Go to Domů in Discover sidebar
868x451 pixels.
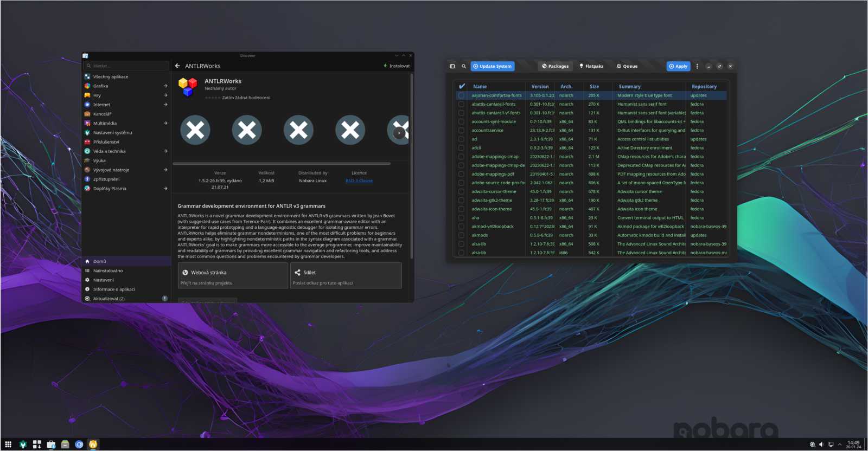(x=126, y=261)
